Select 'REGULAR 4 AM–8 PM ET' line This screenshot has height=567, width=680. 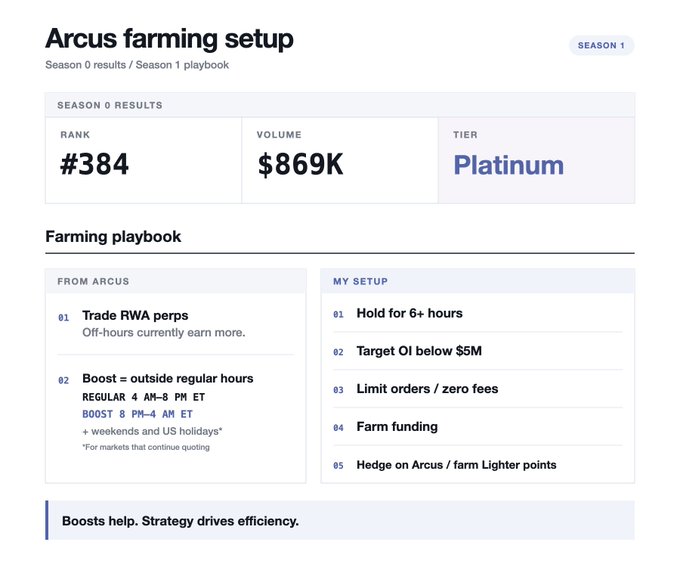coord(144,397)
